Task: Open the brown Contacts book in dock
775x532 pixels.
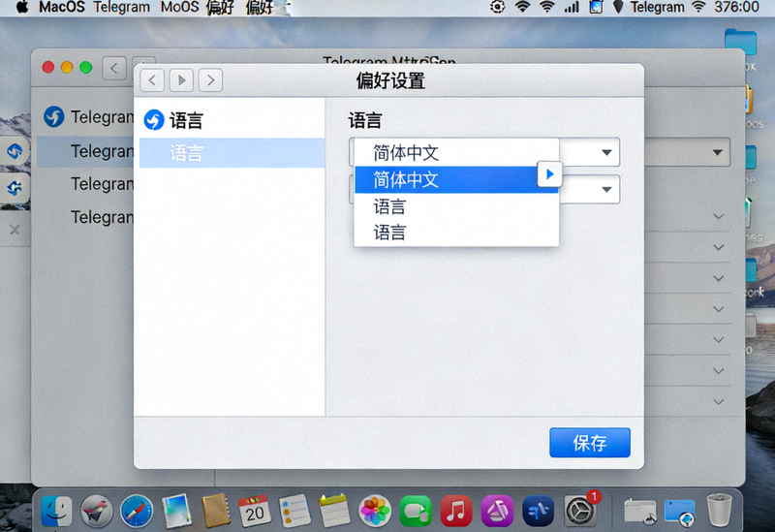Action: (x=216, y=511)
